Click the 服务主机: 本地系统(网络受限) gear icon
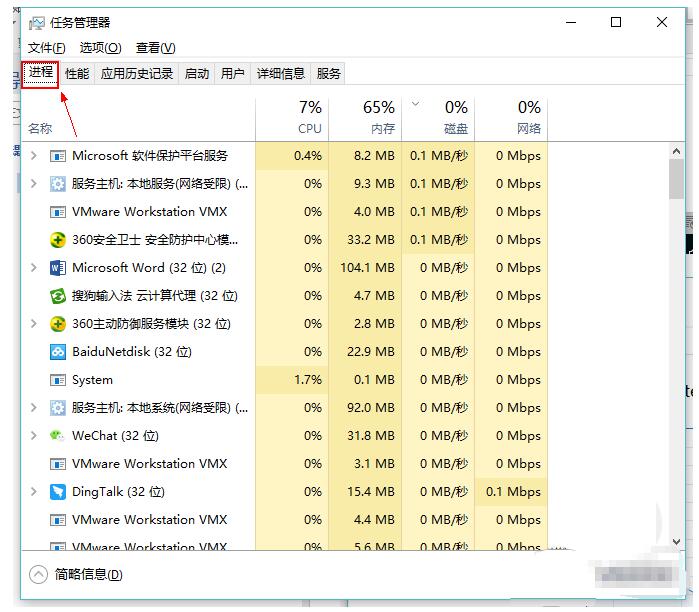 [x=58, y=408]
